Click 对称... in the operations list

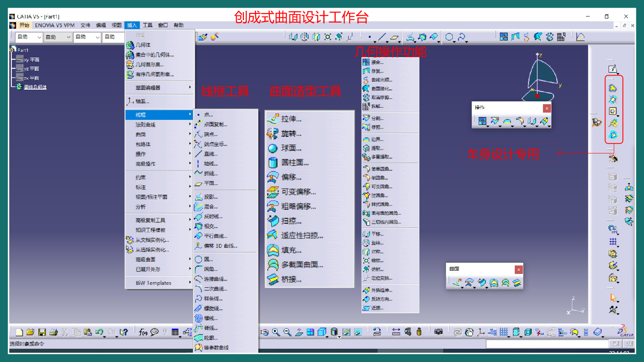390,252
